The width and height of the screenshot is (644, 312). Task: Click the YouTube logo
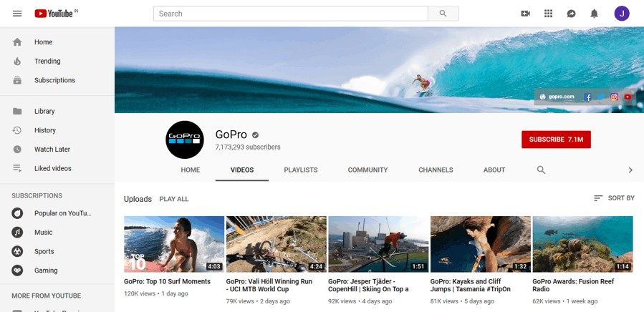tap(57, 14)
